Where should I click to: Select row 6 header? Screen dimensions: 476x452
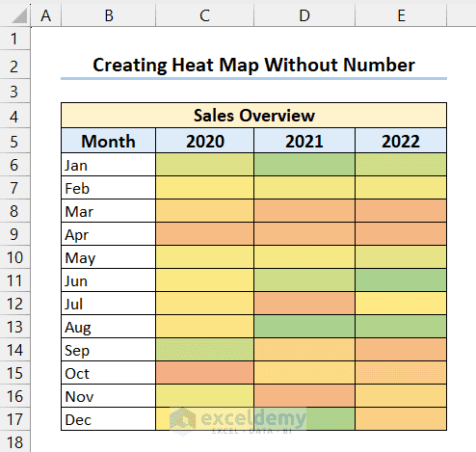coord(14,165)
